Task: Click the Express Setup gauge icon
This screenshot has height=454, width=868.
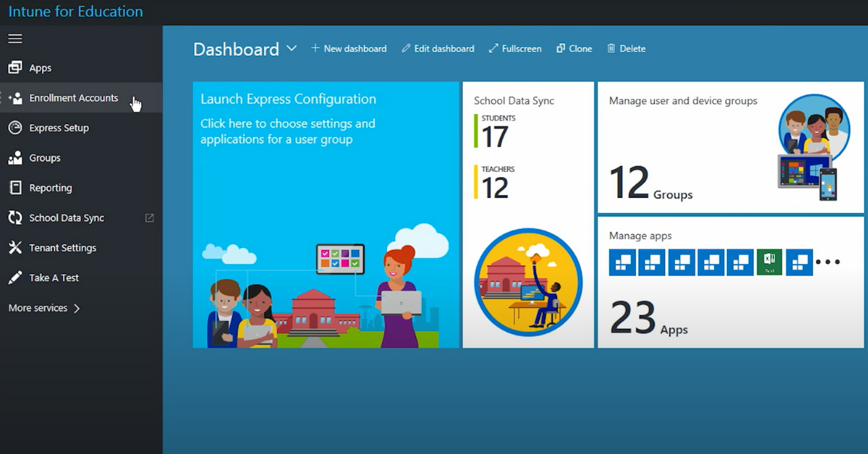Action: coord(15,128)
